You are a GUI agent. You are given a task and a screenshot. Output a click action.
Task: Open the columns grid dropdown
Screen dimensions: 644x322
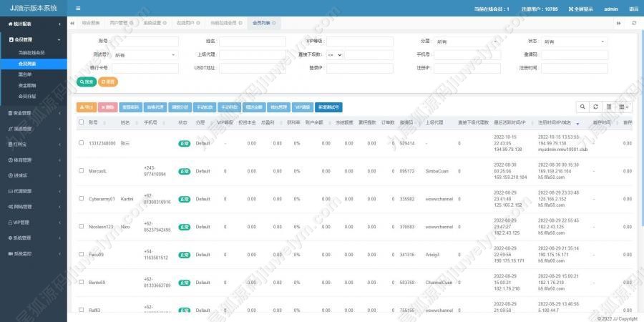click(x=624, y=107)
